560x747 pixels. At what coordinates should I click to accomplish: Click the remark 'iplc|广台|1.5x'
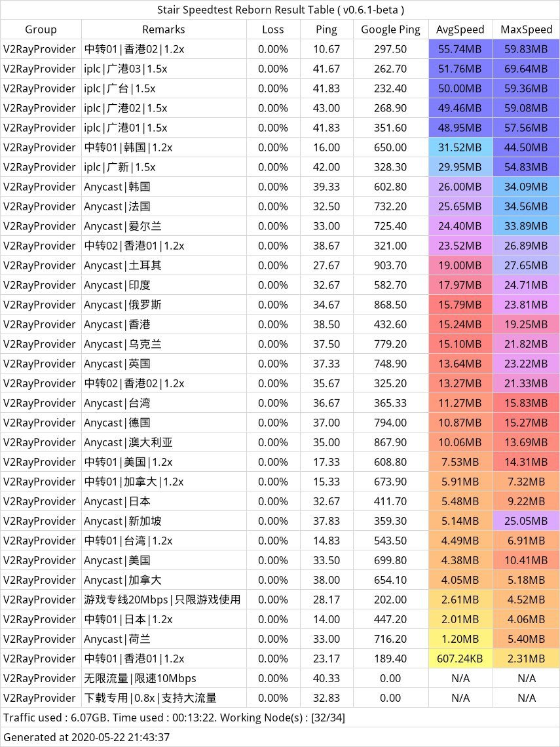point(120,88)
